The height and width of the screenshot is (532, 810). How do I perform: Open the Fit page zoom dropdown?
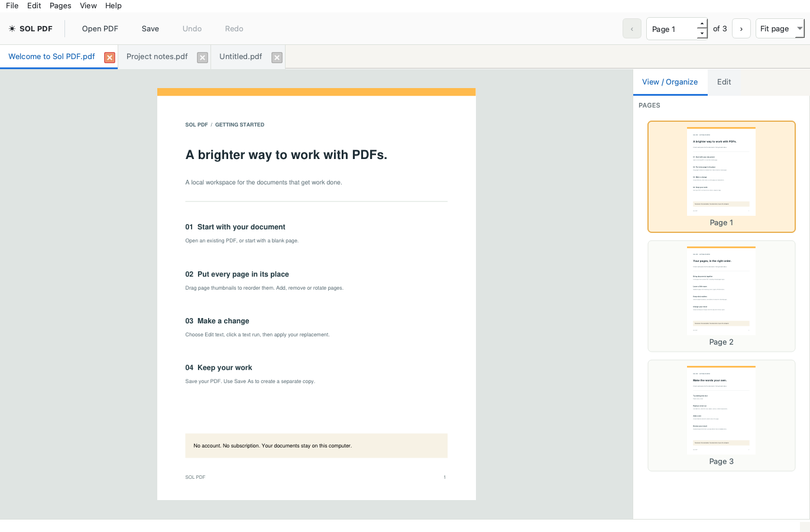click(x=780, y=28)
